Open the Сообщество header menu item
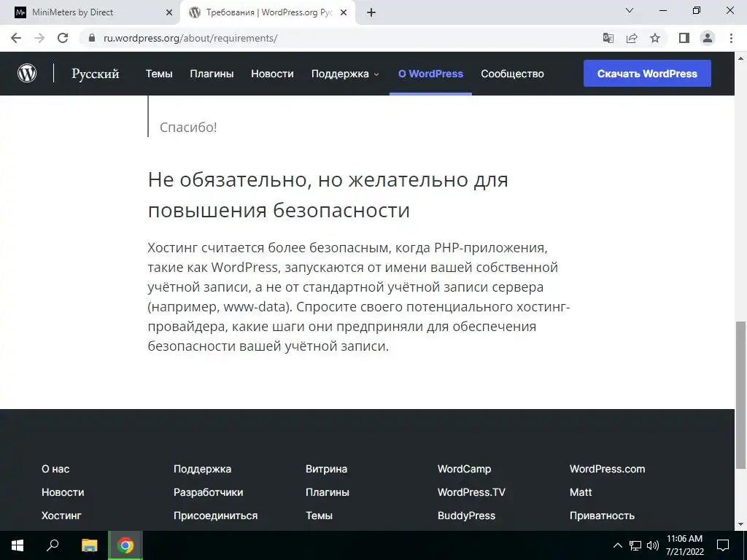The width and height of the screenshot is (747, 560). [x=512, y=74]
